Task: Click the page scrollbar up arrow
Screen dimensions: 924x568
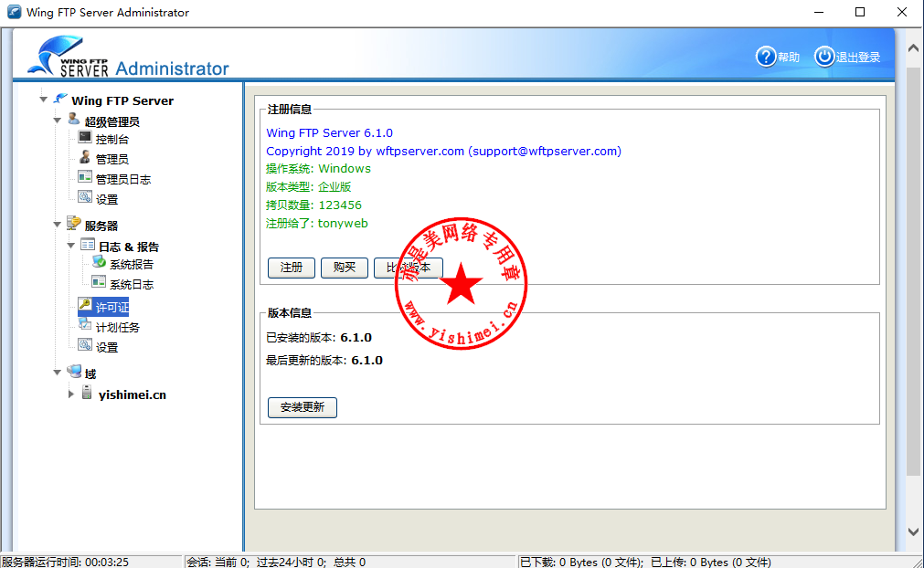Action: coord(913,48)
